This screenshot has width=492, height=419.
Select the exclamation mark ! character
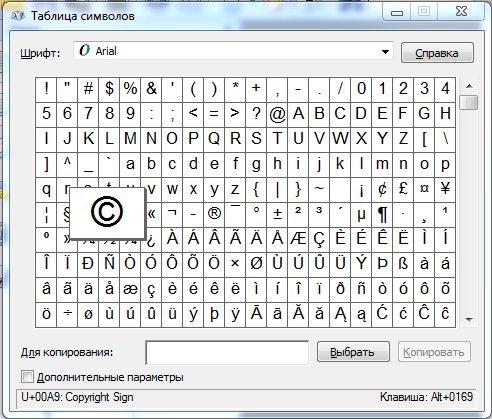pos(46,89)
